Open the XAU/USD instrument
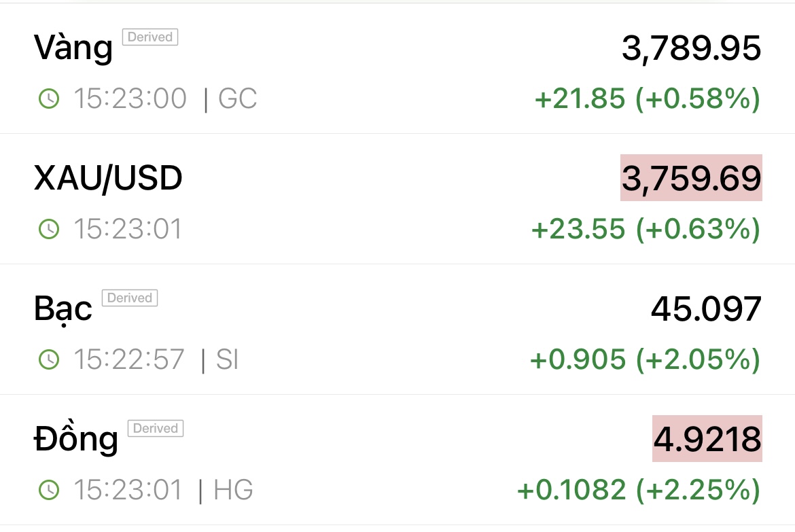Screen dimensions: 795x532 [x=108, y=179]
